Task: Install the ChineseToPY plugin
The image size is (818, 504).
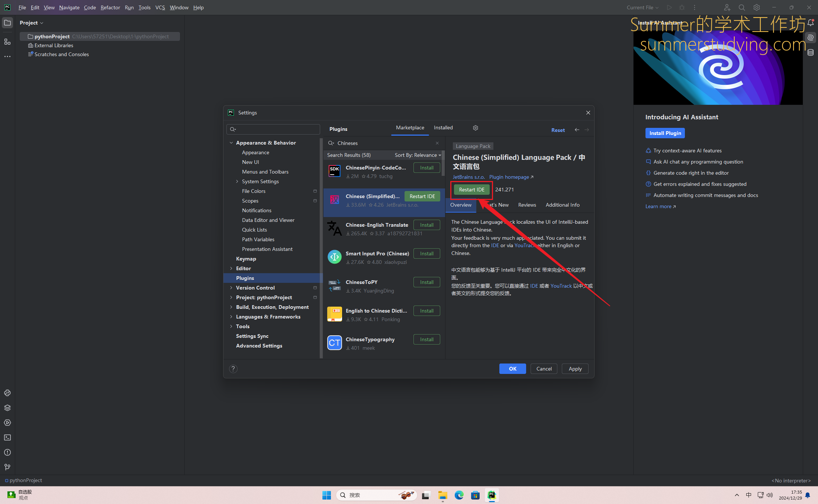Action: click(x=427, y=282)
